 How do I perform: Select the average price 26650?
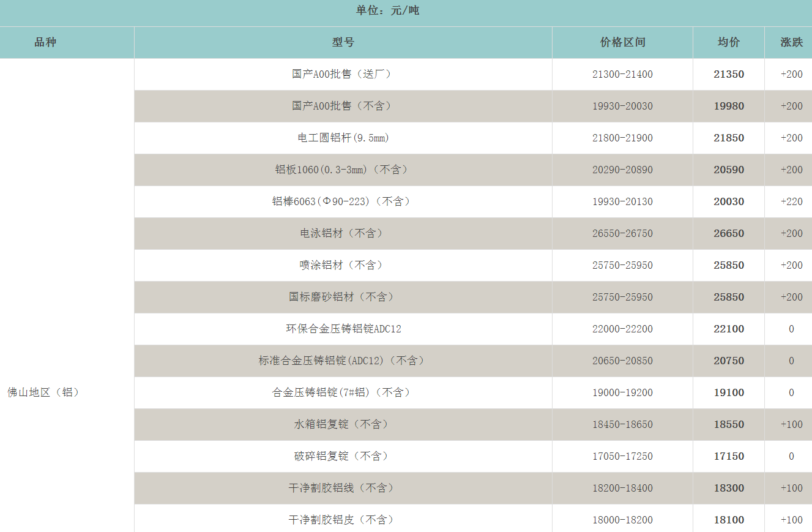click(729, 233)
